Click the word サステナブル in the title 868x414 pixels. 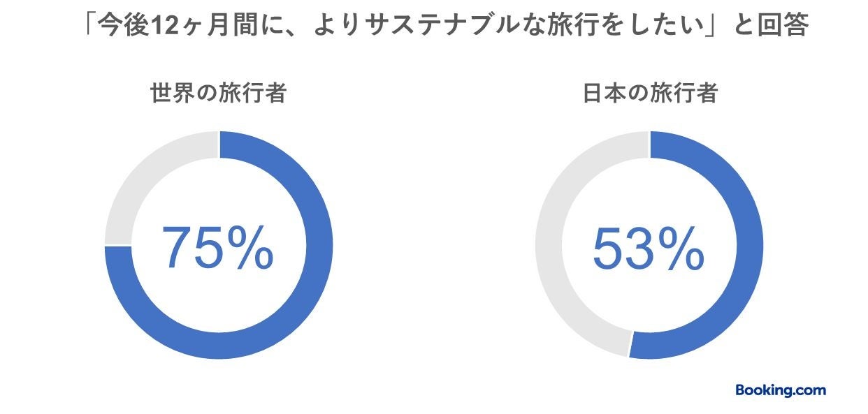[442, 27]
